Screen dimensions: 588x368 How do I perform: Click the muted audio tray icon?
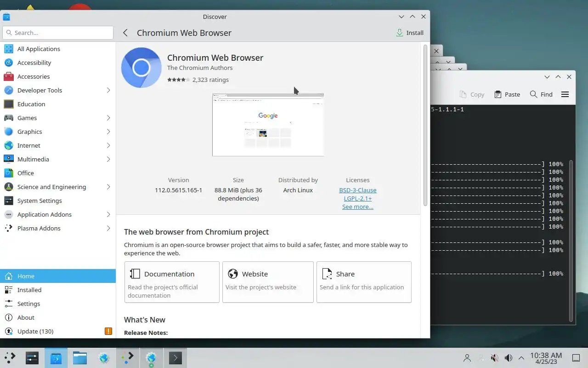495,358
